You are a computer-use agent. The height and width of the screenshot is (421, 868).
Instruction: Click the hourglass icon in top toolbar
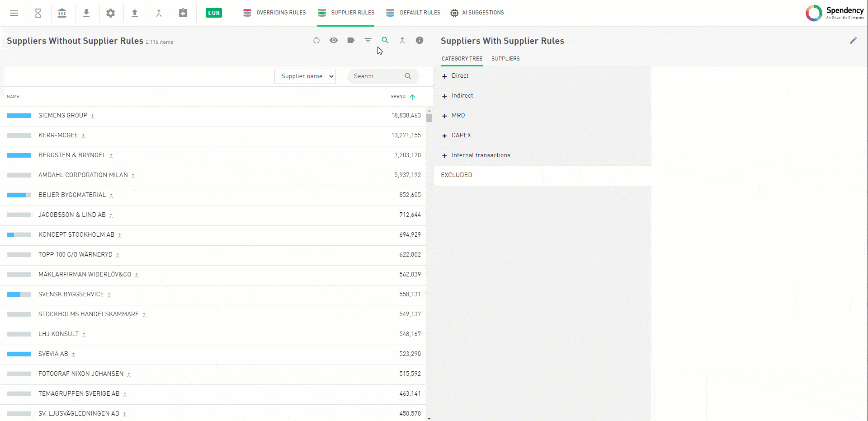38,13
